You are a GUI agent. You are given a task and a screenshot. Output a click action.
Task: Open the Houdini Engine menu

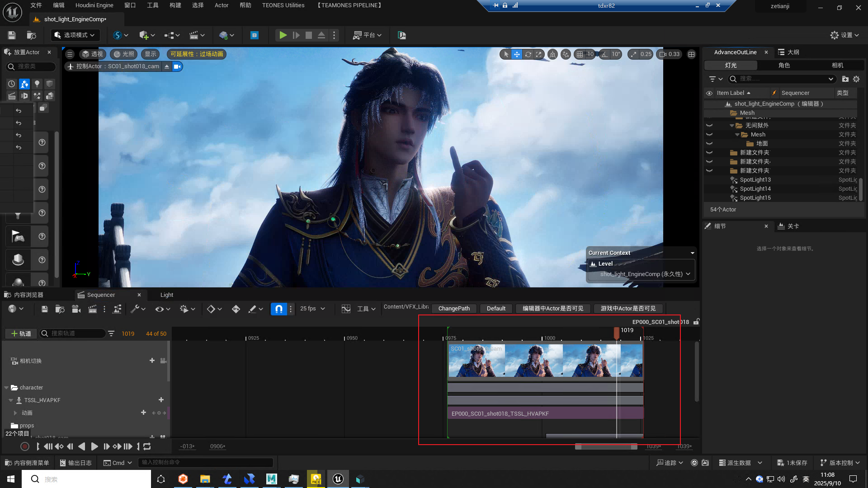click(94, 5)
